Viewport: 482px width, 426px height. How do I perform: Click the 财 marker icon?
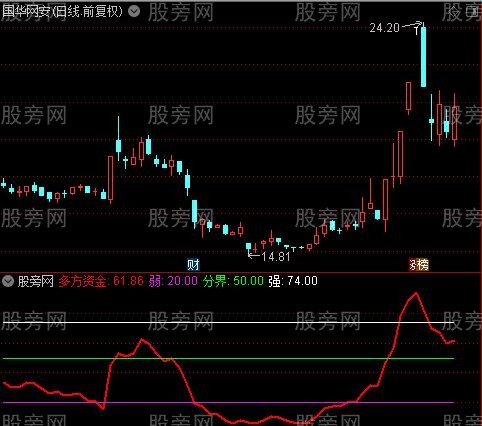(x=193, y=265)
